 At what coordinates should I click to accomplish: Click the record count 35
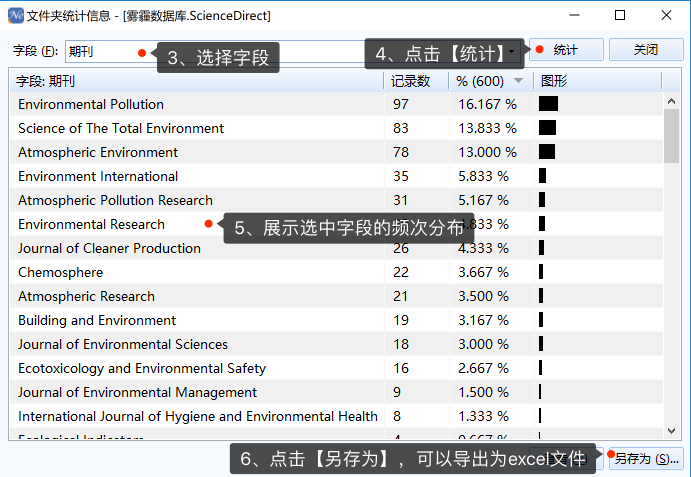coord(401,176)
